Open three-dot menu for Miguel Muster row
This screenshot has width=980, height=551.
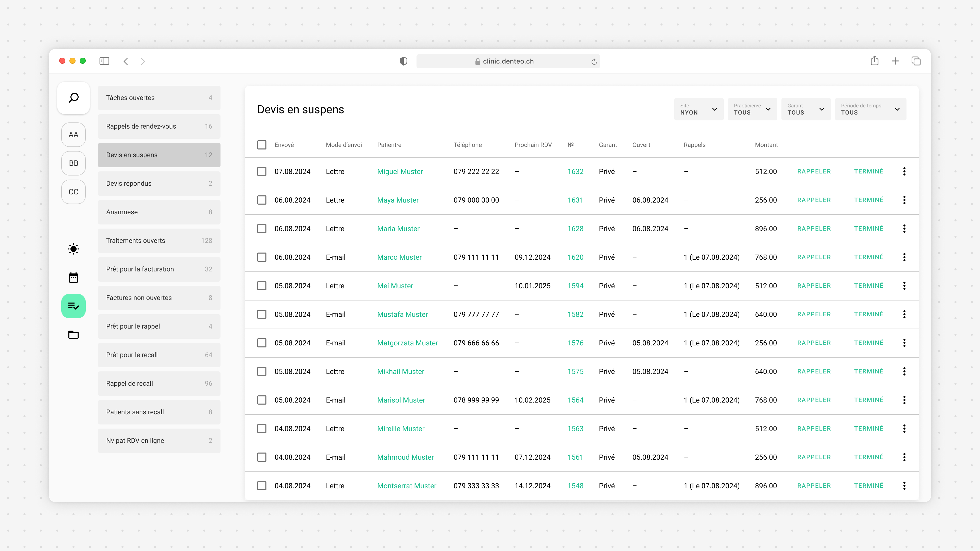[904, 171]
